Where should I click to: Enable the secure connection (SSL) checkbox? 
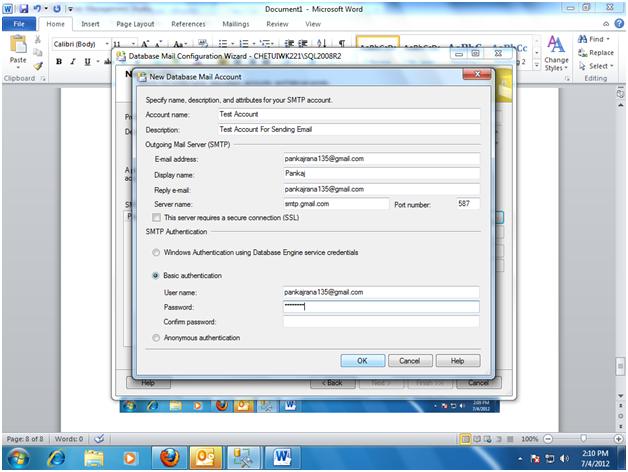(x=157, y=218)
